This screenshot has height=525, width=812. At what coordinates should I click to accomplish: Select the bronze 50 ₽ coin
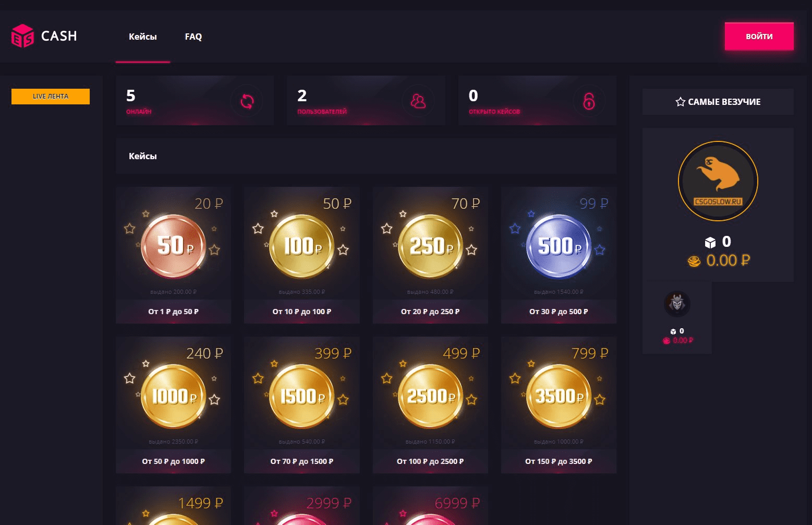[174, 246]
